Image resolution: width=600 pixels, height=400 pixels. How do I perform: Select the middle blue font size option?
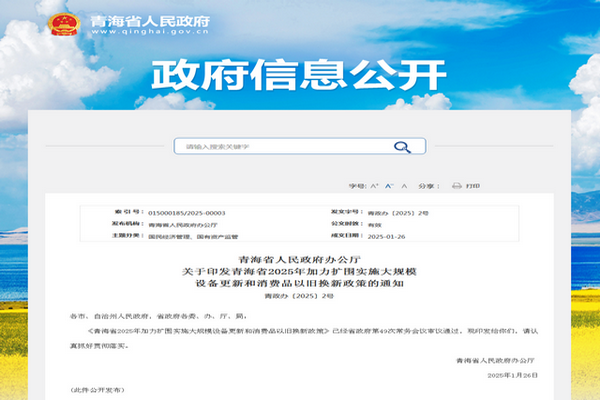(x=387, y=186)
